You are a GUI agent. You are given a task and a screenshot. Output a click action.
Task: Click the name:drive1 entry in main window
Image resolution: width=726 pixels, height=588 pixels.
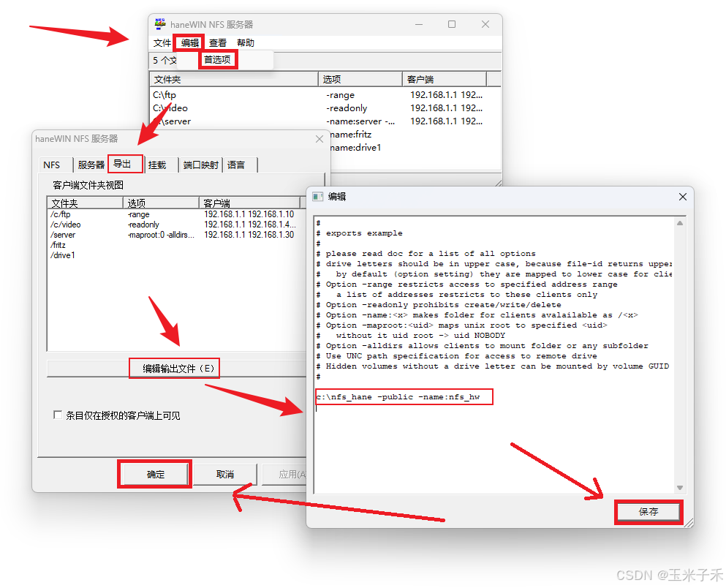coord(355,147)
